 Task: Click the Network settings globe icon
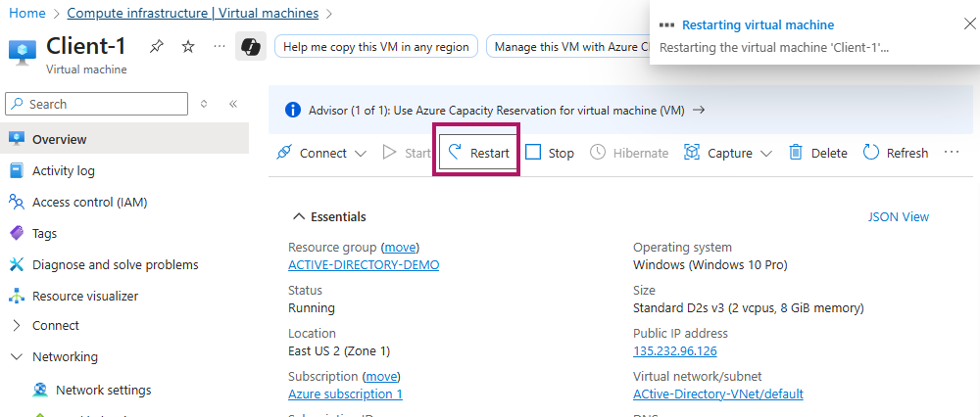(40, 391)
